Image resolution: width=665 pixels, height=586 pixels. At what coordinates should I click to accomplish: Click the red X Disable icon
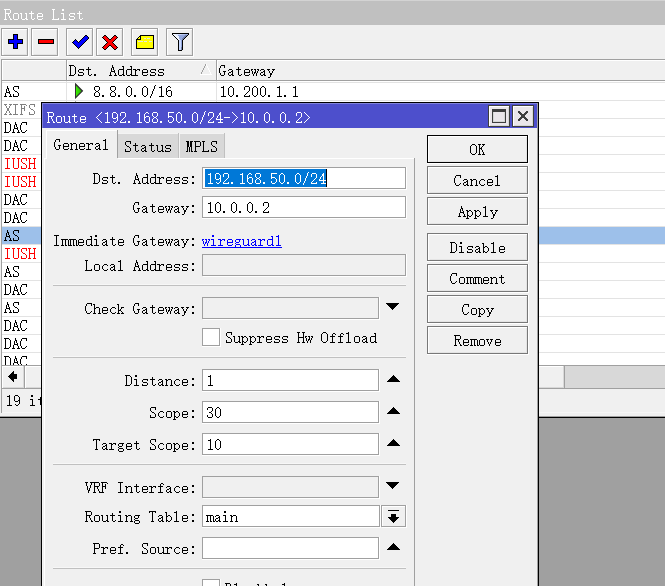(x=110, y=42)
